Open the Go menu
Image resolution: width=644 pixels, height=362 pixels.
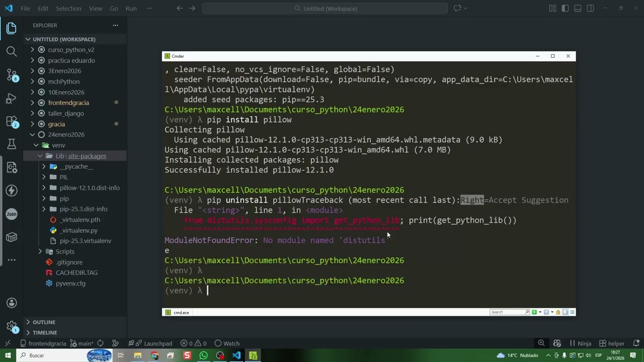[114, 9]
